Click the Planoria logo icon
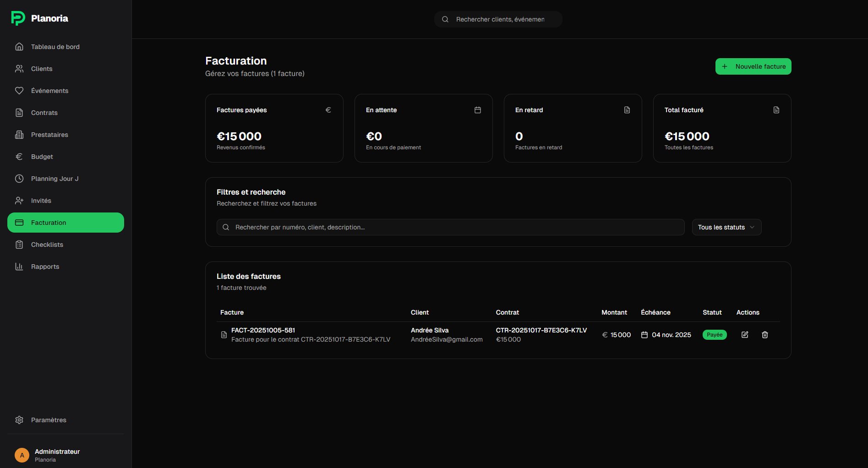Image resolution: width=868 pixels, height=468 pixels. pyautogui.click(x=18, y=18)
